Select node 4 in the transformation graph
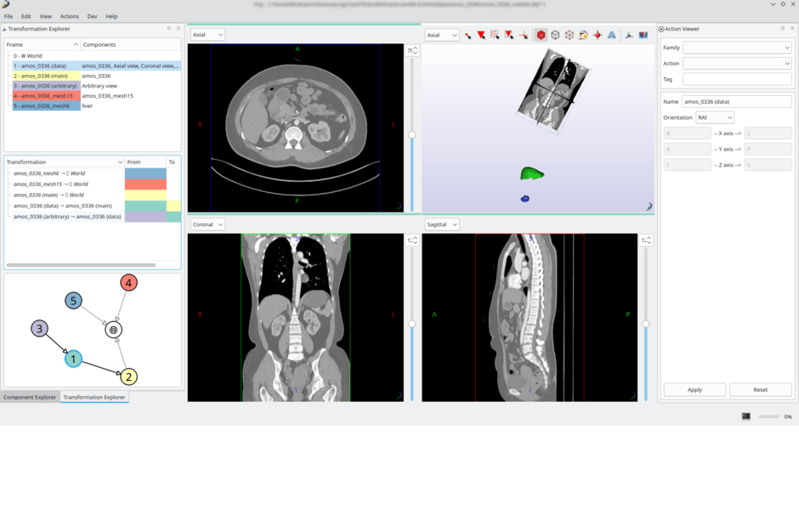The height and width of the screenshot is (532, 799). pyautogui.click(x=128, y=283)
